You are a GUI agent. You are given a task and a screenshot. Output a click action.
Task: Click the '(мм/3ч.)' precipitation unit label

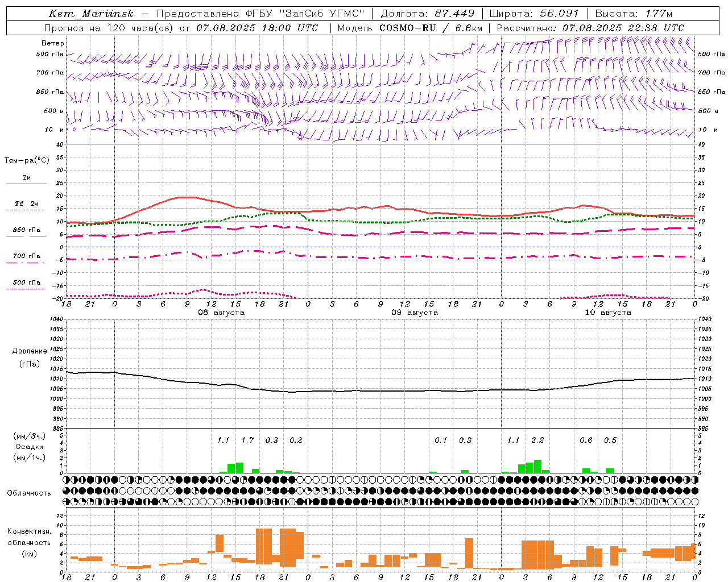pyautogui.click(x=30, y=436)
